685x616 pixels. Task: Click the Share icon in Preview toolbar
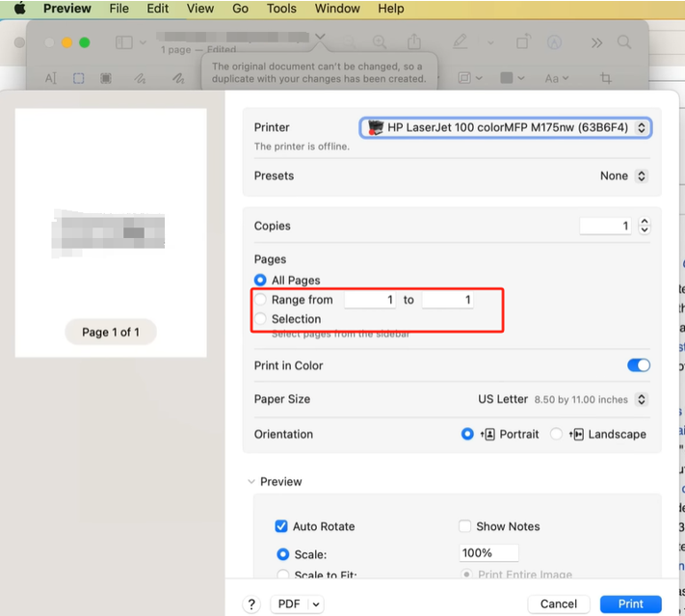click(x=414, y=42)
